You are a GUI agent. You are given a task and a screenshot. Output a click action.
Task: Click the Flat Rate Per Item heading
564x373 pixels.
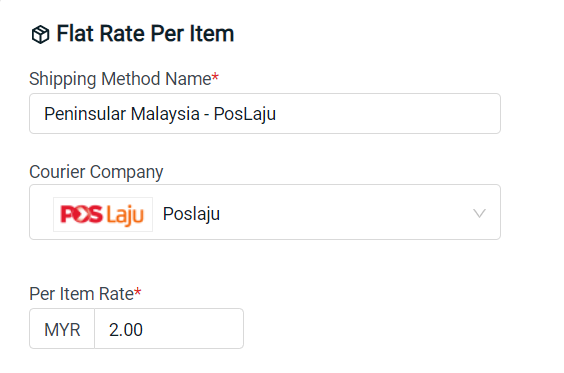click(145, 34)
